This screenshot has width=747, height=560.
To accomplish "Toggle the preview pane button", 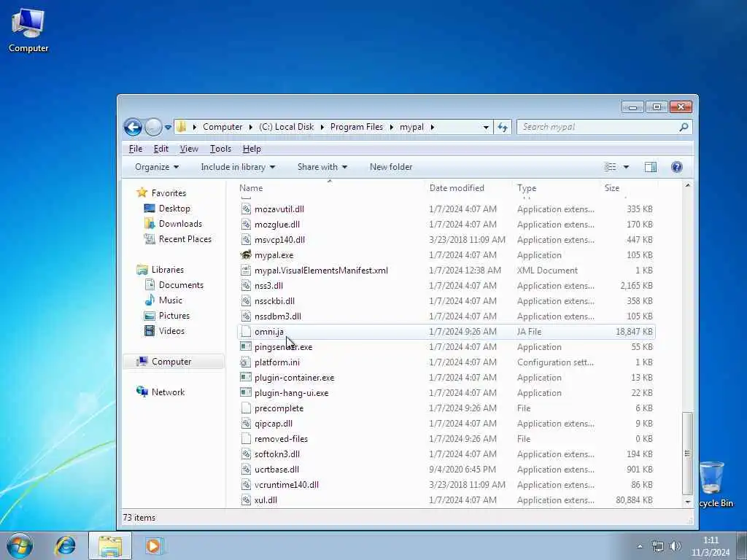I will [x=650, y=167].
